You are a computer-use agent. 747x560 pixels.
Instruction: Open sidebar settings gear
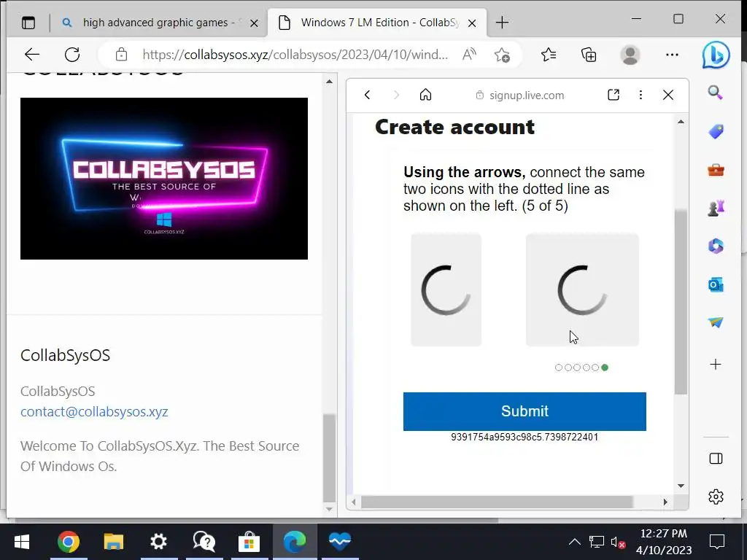pos(716,497)
